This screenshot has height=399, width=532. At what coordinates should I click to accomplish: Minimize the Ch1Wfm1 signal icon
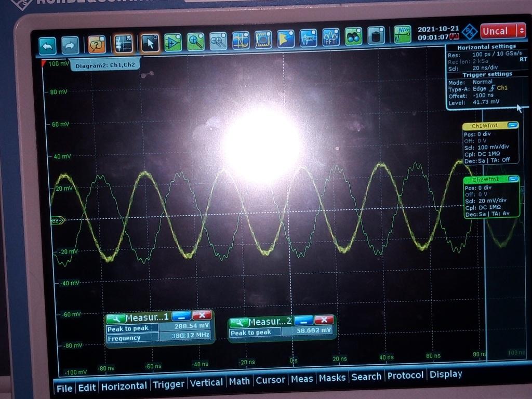point(513,125)
